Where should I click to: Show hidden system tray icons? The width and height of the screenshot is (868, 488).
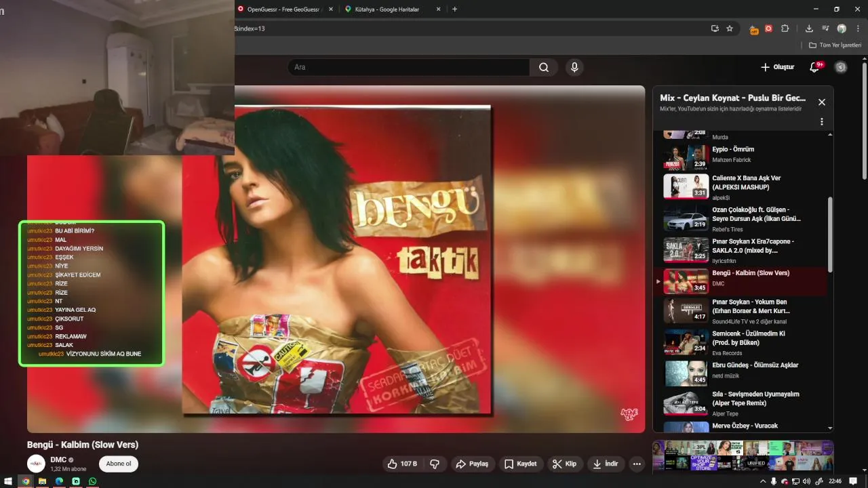[763, 481]
